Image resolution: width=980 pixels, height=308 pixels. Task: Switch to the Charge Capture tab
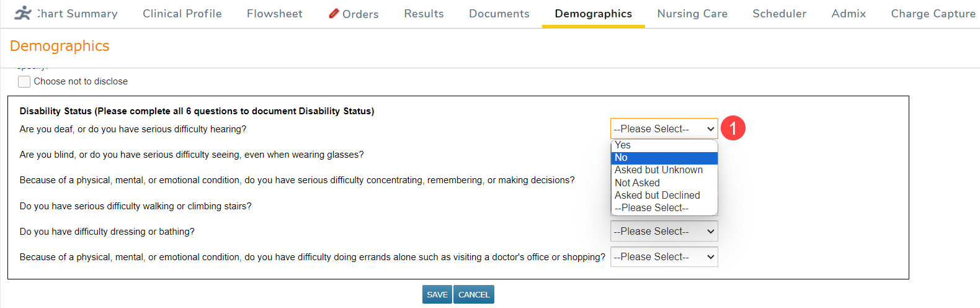point(933,14)
